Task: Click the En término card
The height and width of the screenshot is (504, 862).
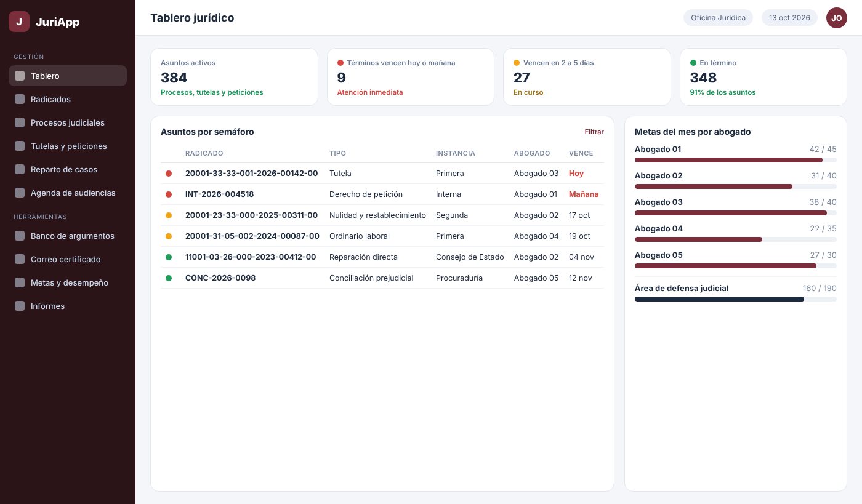Action: [x=763, y=77]
